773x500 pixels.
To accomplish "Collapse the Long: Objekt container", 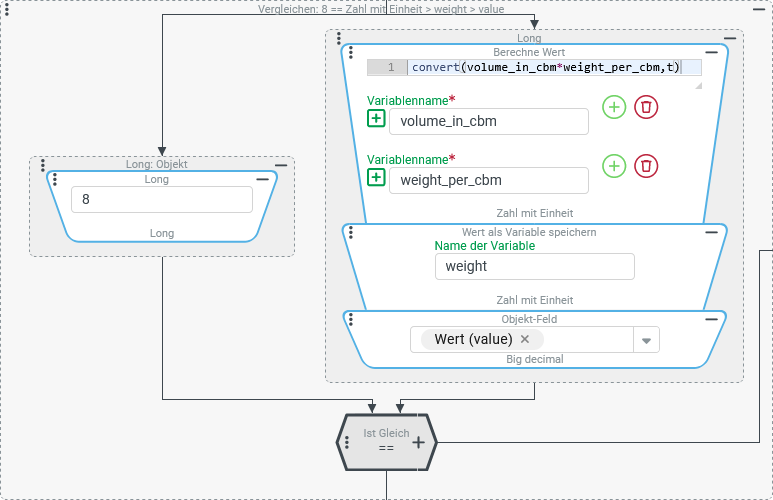I will click(x=281, y=164).
